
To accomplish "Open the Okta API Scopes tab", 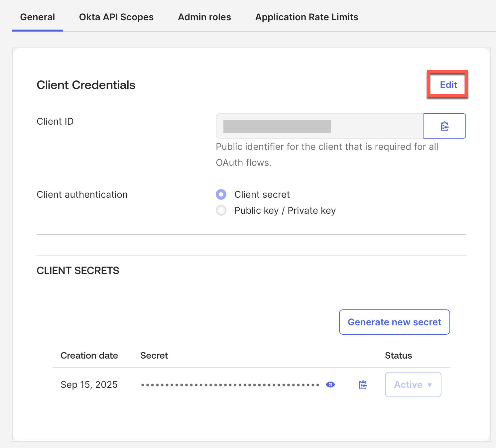I will pyautogui.click(x=116, y=17).
